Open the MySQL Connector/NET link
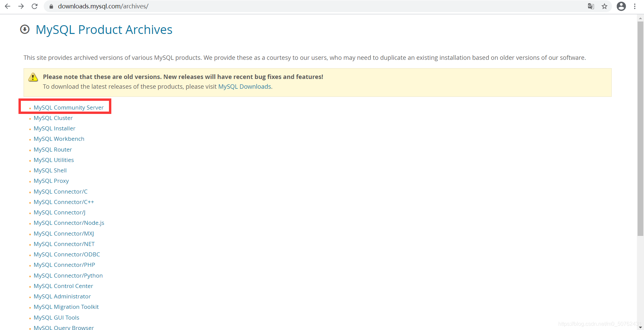Screen dimensions: 644x330 click(64, 244)
